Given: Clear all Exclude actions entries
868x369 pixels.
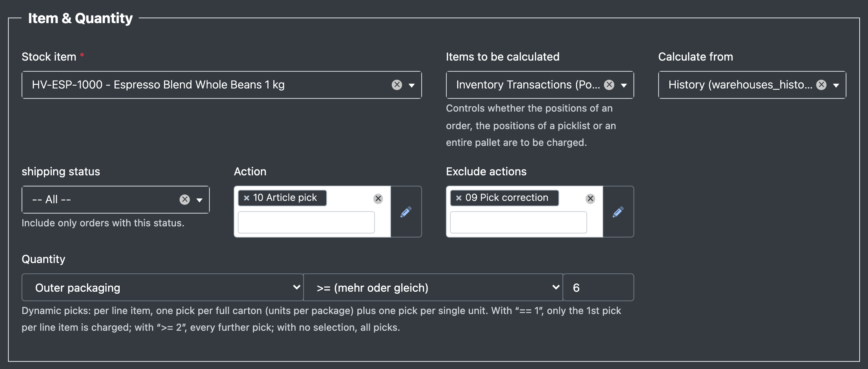Looking at the screenshot, I should click(590, 199).
